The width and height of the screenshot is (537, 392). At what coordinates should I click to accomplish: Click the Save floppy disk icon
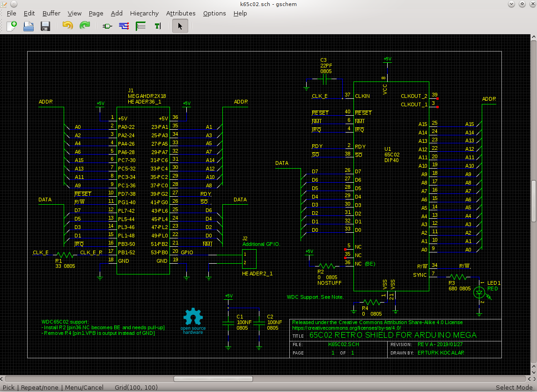[45, 26]
